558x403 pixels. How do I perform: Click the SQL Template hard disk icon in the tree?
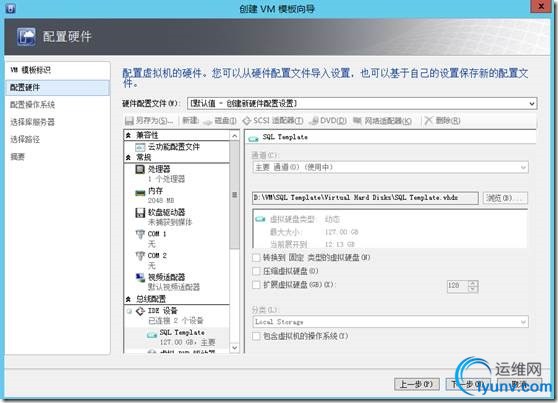pos(152,335)
